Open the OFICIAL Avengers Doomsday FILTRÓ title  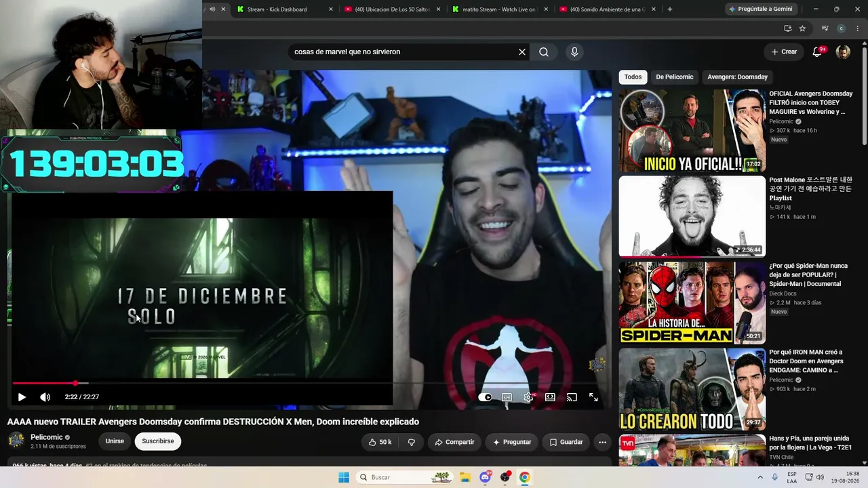(811, 102)
